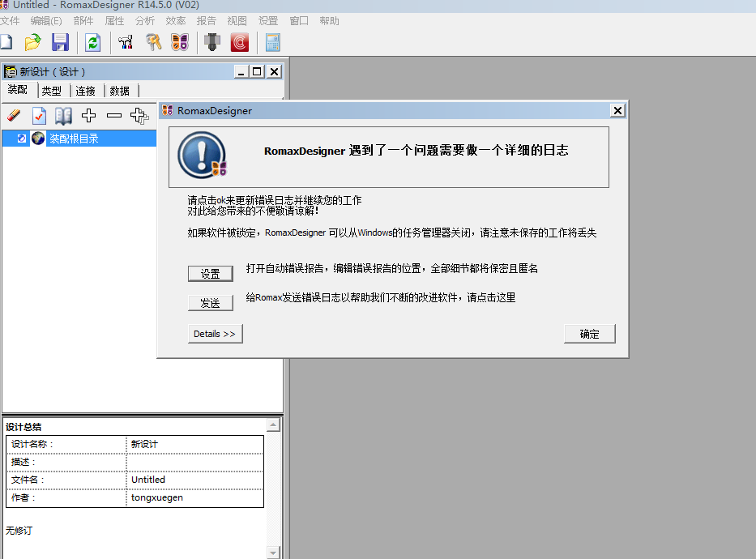Screen dimensions: 756x559
Task: Open an existing design file
Action: pyautogui.click(x=32, y=42)
